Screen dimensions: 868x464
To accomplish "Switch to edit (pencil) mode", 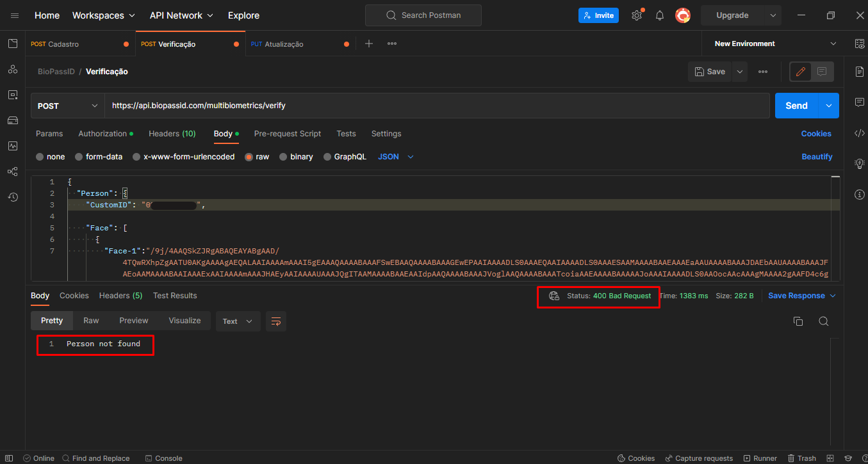I will point(801,72).
